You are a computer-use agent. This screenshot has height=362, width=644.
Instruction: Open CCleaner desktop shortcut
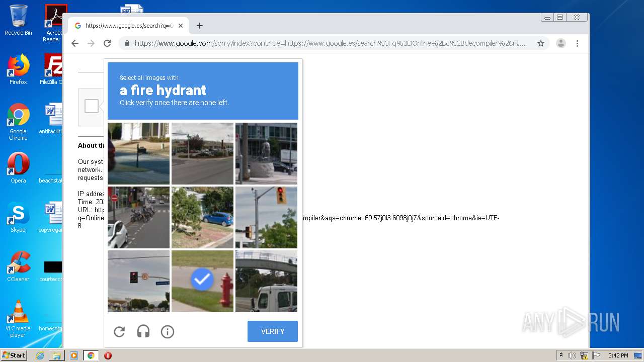coord(18,266)
